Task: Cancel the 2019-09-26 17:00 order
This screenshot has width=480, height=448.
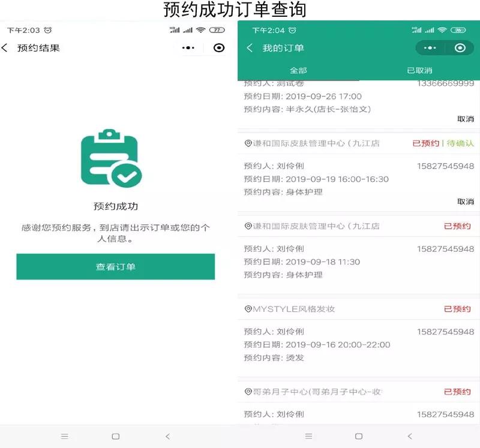Action: [466, 119]
